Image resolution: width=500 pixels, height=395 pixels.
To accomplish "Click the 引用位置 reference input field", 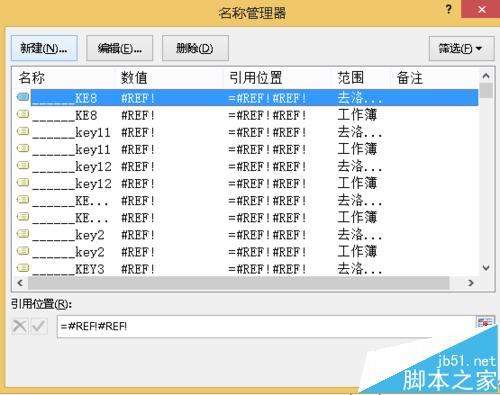I will click(x=266, y=326).
